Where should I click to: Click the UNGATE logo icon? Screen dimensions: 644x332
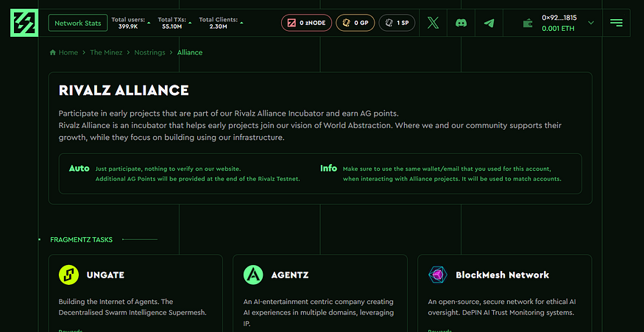[x=68, y=275]
